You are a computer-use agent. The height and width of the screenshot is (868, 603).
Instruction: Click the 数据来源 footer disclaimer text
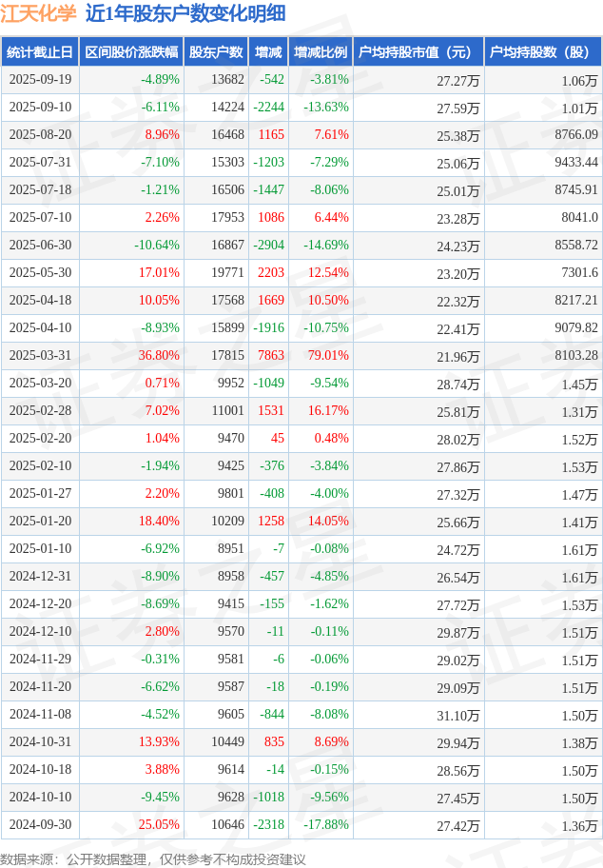[x=153, y=858]
